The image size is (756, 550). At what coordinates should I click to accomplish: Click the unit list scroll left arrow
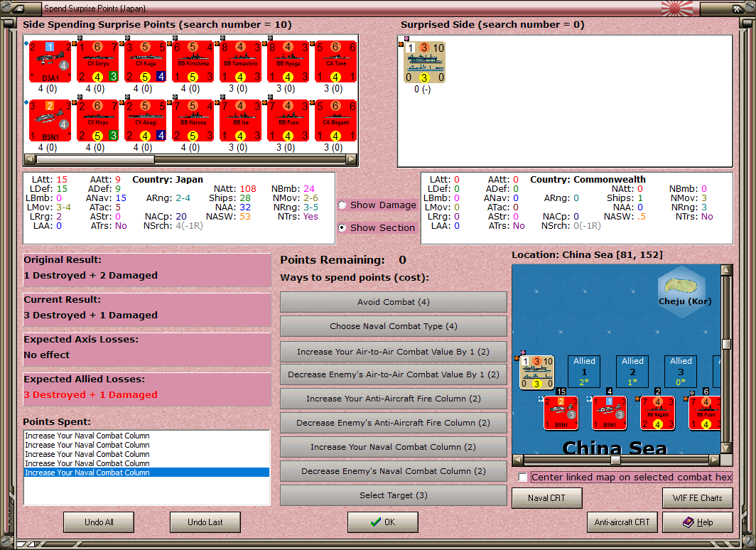(x=29, y=159)
